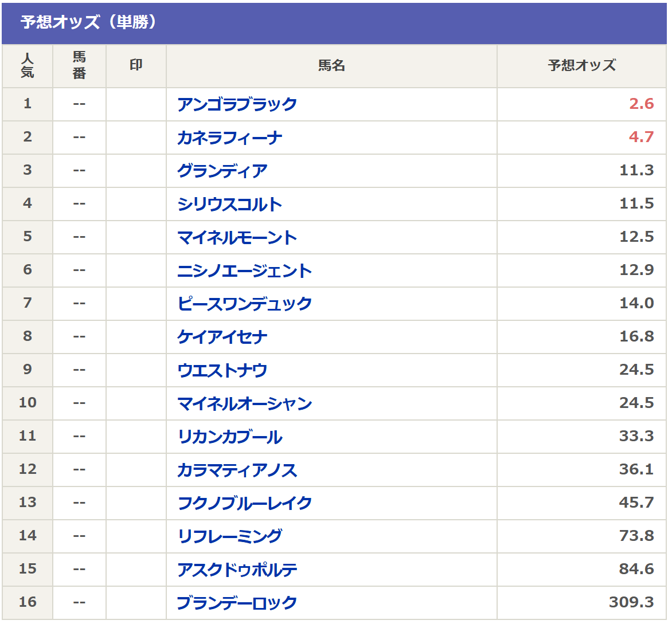The image size is (672, 624).
Task: Open グランディア horse page
Action: pyautogui.click(x=222, y=171)
